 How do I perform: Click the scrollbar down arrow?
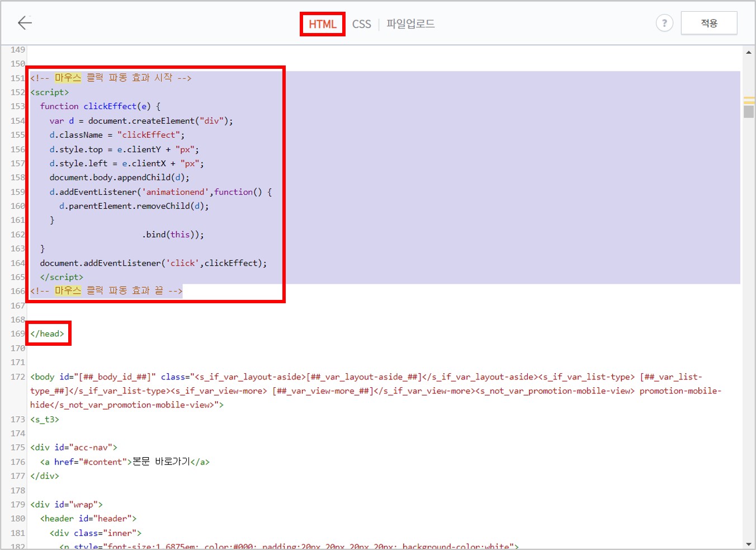749,544
